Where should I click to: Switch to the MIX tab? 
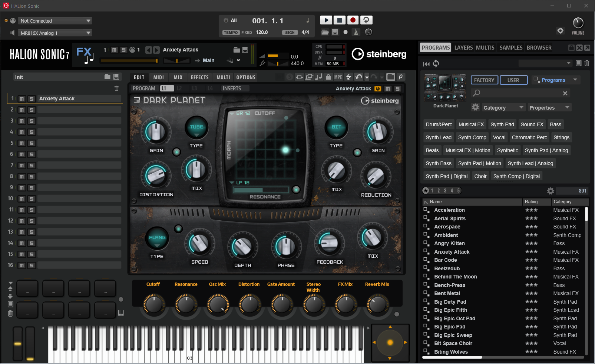(178, 77)
